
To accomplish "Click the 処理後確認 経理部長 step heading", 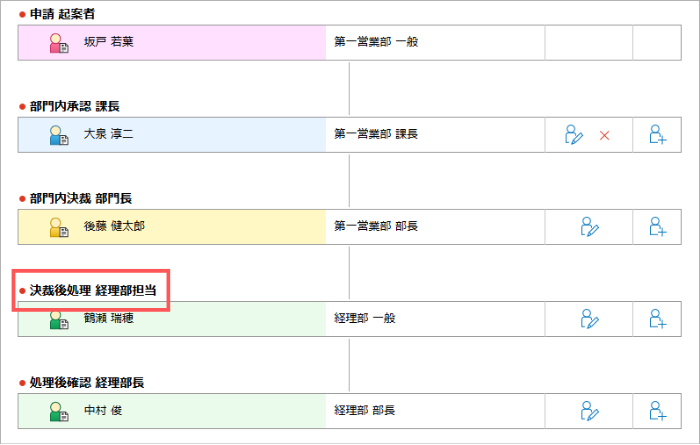I will point(87,383).
